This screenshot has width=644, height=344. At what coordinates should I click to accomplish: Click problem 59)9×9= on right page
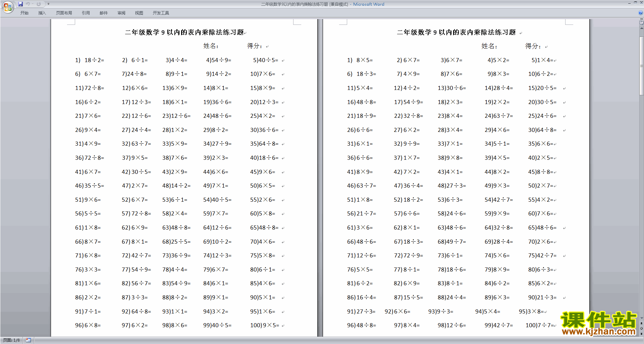[x=497, y=213]
